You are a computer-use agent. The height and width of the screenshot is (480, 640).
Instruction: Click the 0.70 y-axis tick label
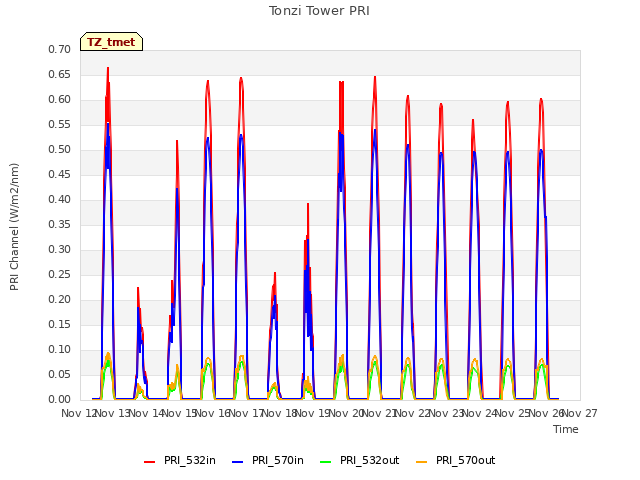point(60,49)
